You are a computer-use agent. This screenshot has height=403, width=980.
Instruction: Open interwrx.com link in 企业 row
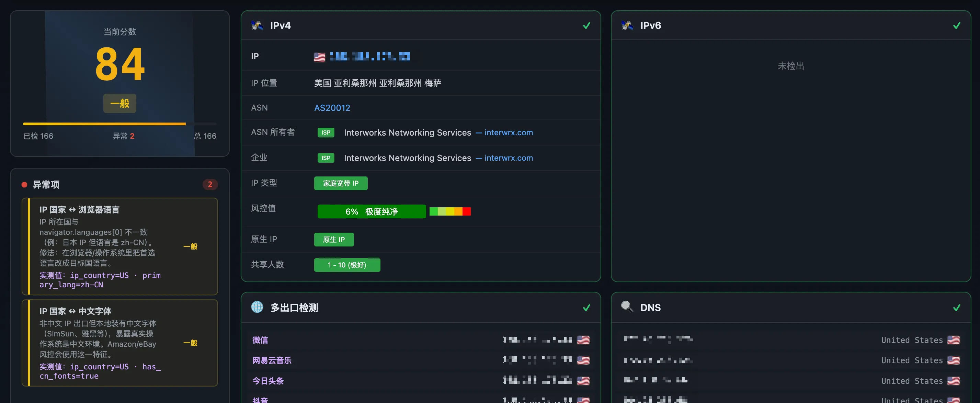pos(509,158)
